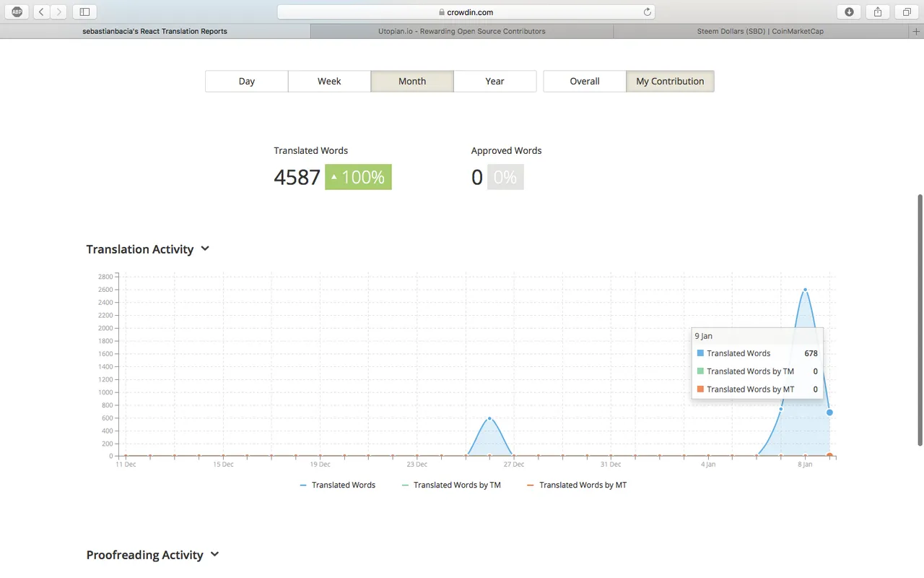Click the 7 Jan data point
924x578 pixels.
tap(780, 409)
